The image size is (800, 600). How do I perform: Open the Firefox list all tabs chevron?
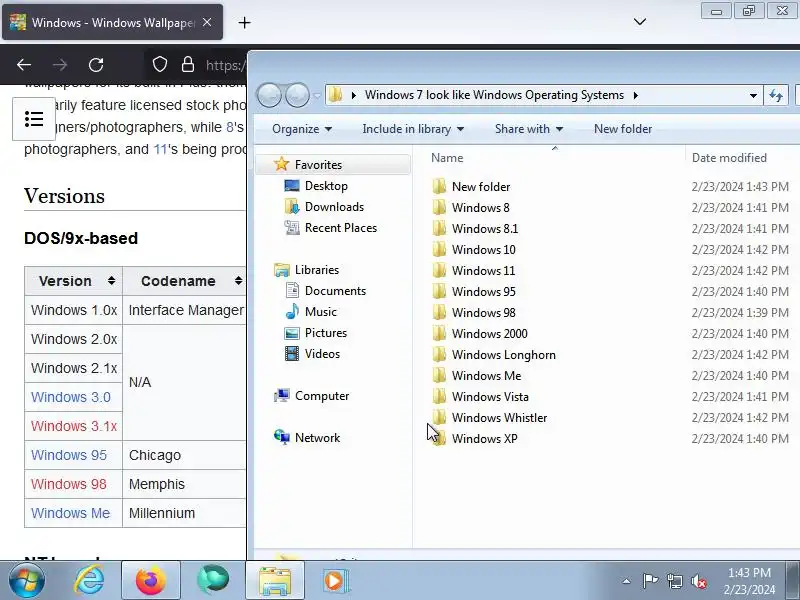click(x=640, y=21)
